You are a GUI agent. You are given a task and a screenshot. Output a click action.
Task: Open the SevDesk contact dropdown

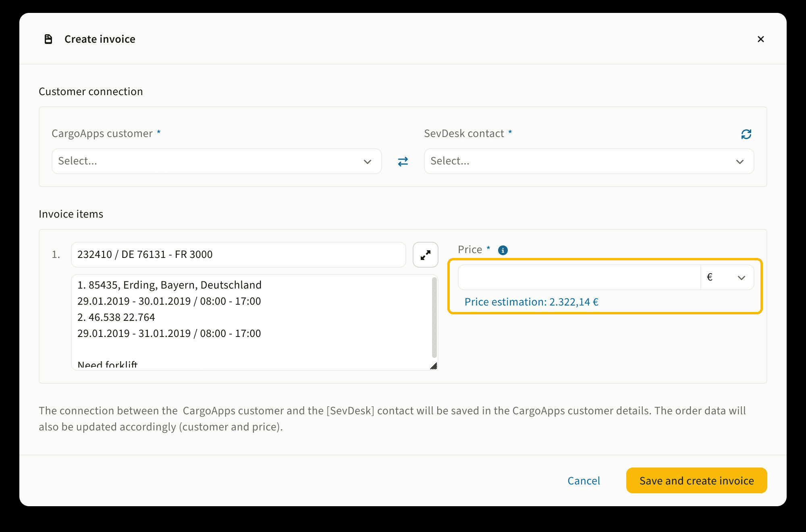click(589, 161)
